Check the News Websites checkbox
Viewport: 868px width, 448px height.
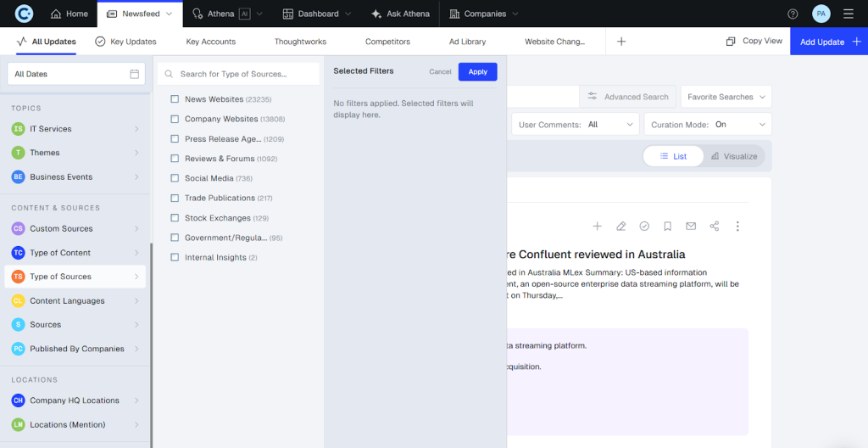(x=175, y=99)
